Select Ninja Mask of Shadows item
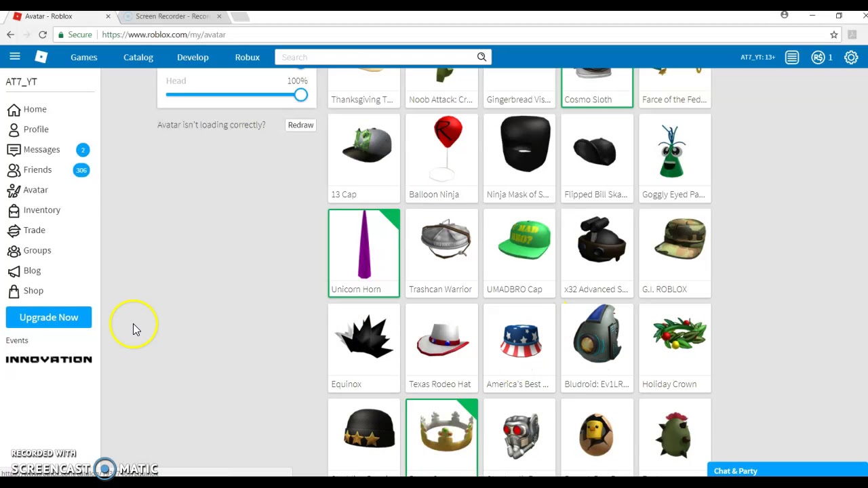The image size is (868, 488). 519,158
